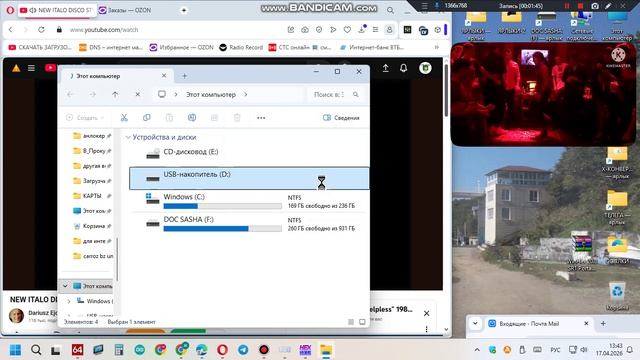Screen dimensions: 640x360
Task: Collapse the Устройства и диски group
Action: pyautogui.click(x=128, y=138)
